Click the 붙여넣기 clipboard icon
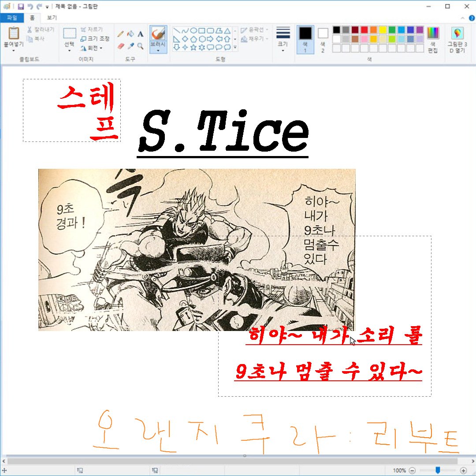The width and height of the screenshot is (476, 476). point(14,33)
